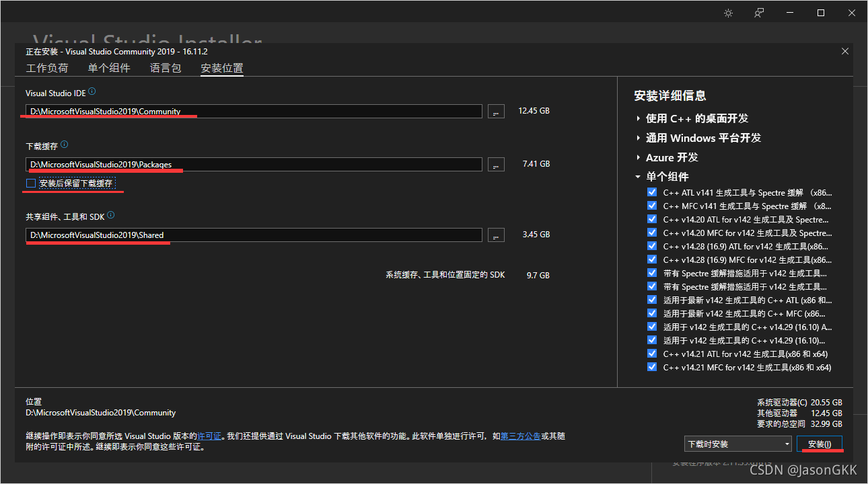Uncheck 适用于最新 v142 生成工具的 C++ MFC

(x=651, y=313)
